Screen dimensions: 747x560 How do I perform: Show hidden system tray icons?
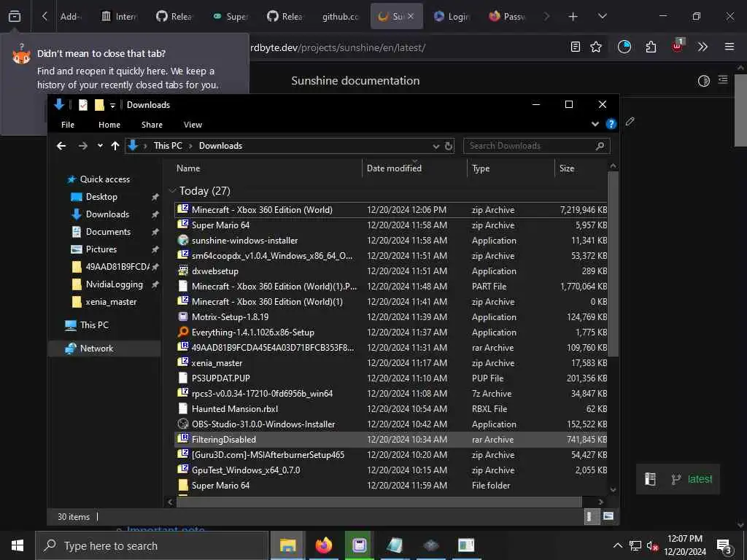click(617, 545)
